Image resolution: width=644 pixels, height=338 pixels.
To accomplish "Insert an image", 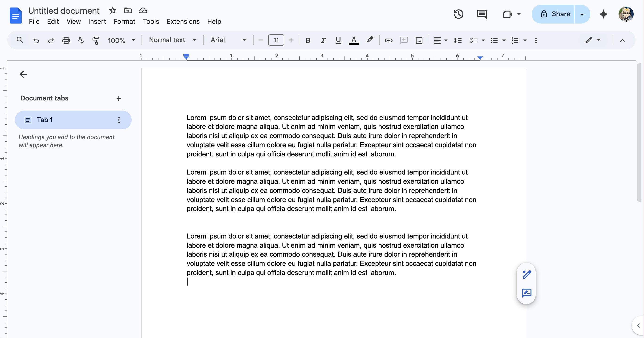I will [419, 40].
